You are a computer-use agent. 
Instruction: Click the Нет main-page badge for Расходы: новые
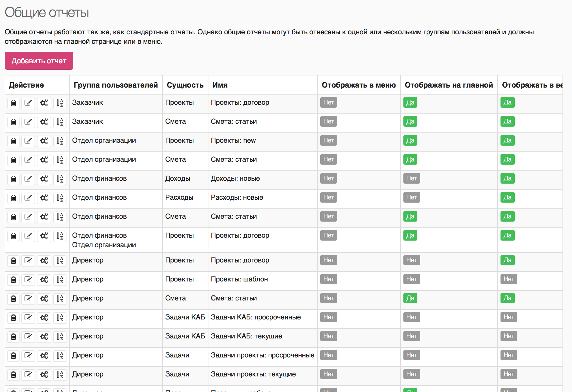[x=412, y=197]
